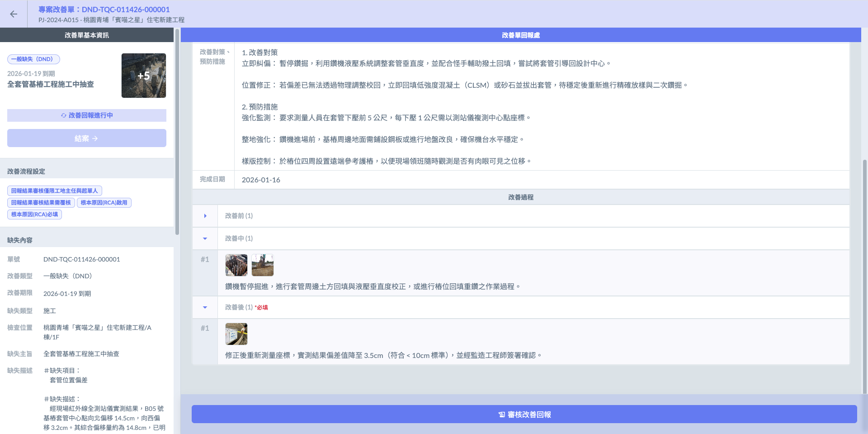Click the 專案改善單 DND-TQC-011426-000001 title

pos(104,10)
